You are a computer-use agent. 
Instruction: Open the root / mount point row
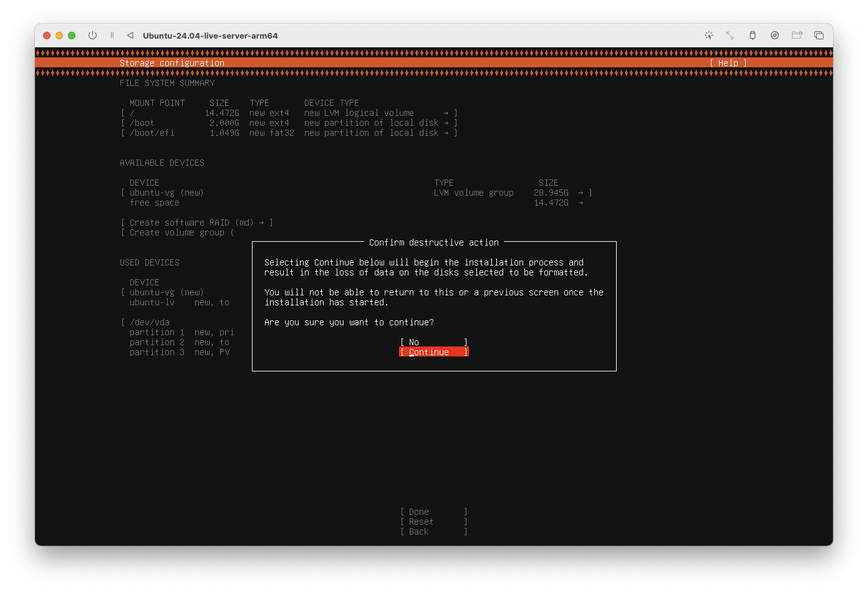pyautogui.click(x=289, y=113)
